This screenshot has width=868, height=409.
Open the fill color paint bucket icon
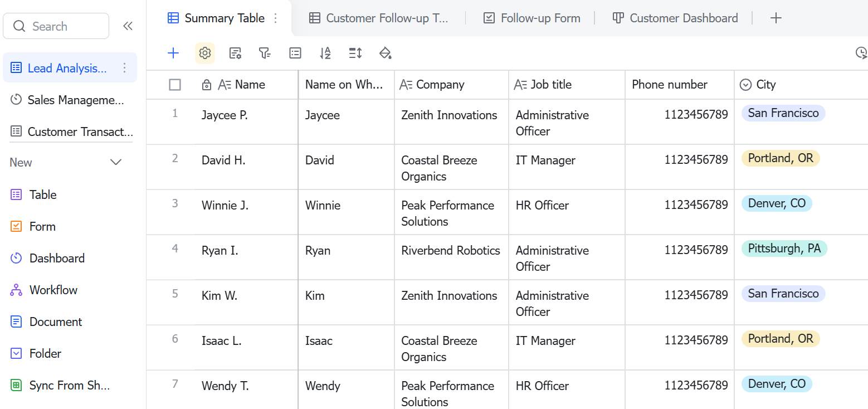385,53
